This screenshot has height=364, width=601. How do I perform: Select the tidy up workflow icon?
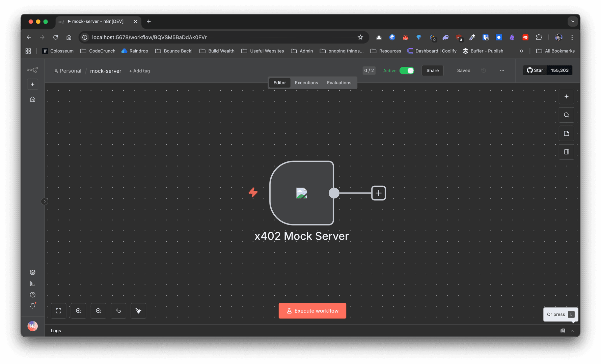click(138, 310)
